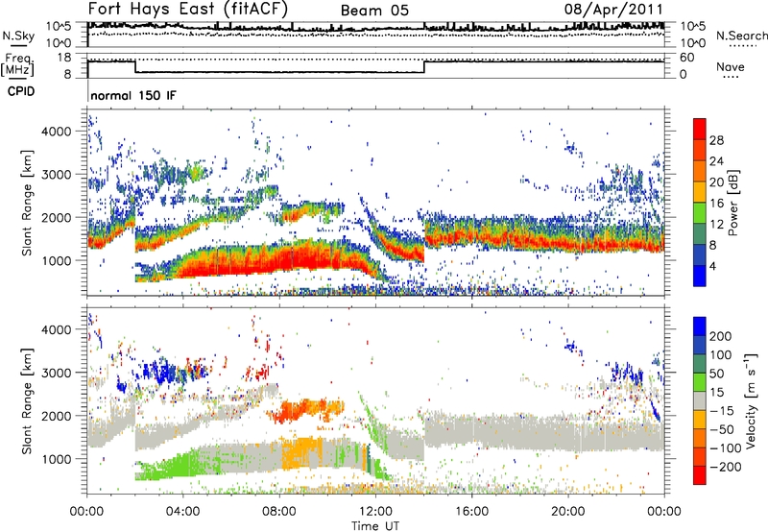Click the '16:00' time tick label

click(x=471, y=512)
